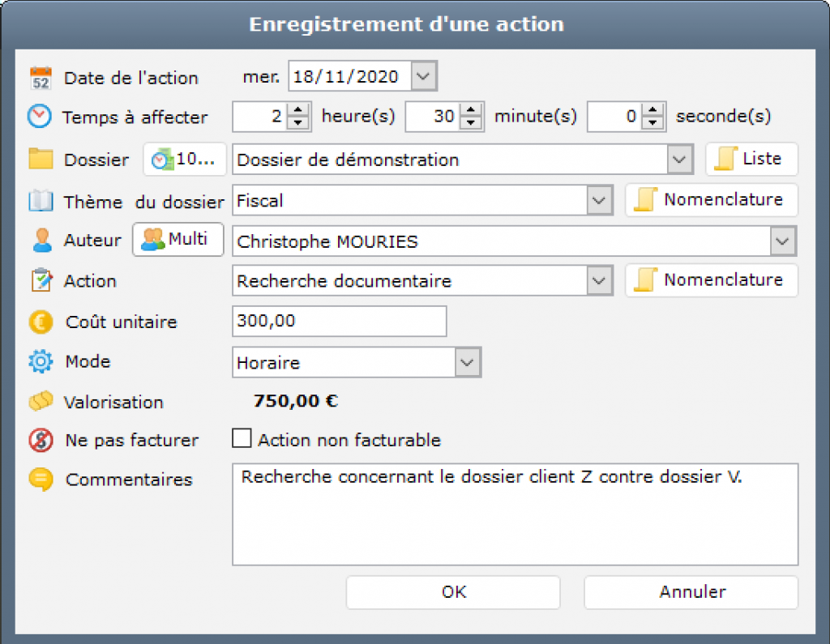The height and width of the screenshot is (644, 830).
Task: Click the person icon beside Auteur
Action: 40,240
